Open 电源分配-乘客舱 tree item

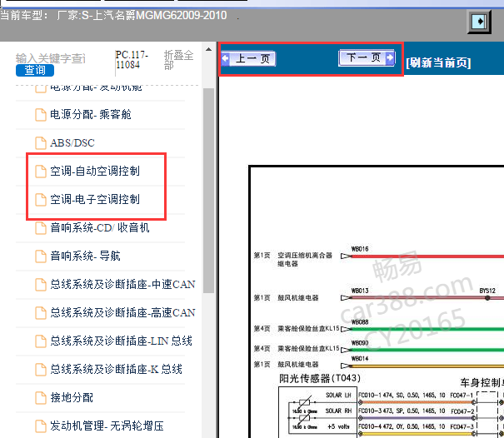[90, 114]
